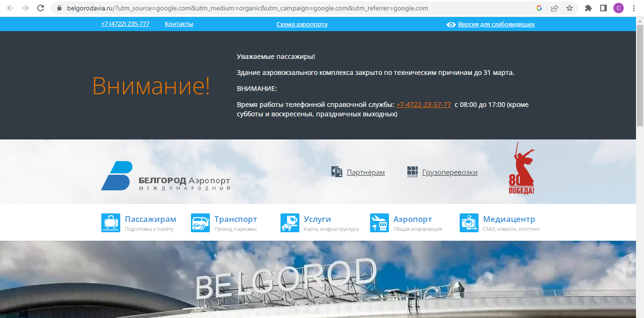The width and height of the screenshot is (644, 318).
Task: Click the browser Back arrow
Action: tap(10, 8)
